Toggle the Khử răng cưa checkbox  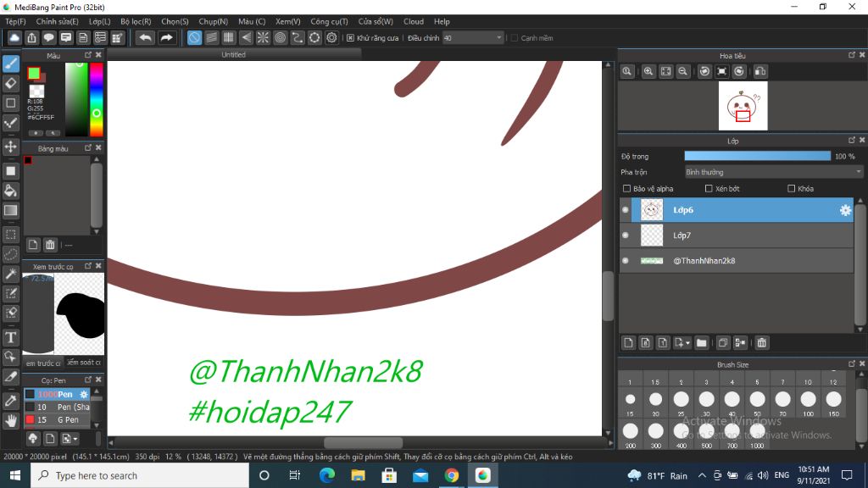(350, 38)
